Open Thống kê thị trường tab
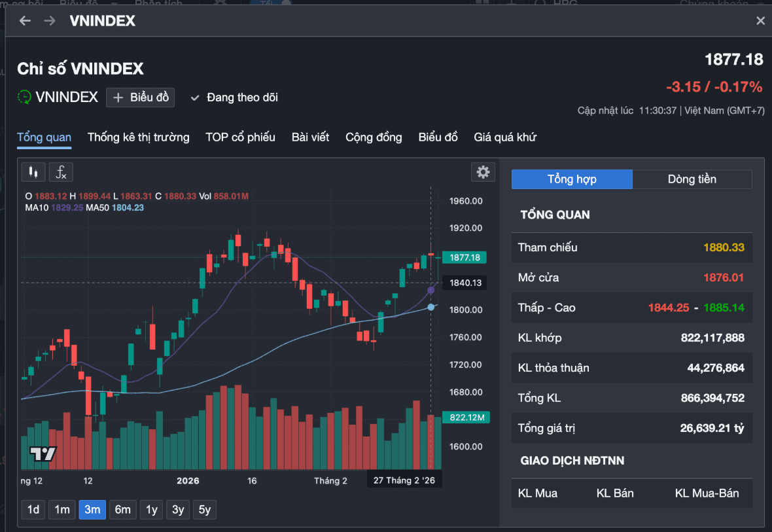Viewport: 772px width, 532px height. tap(138, 137)
